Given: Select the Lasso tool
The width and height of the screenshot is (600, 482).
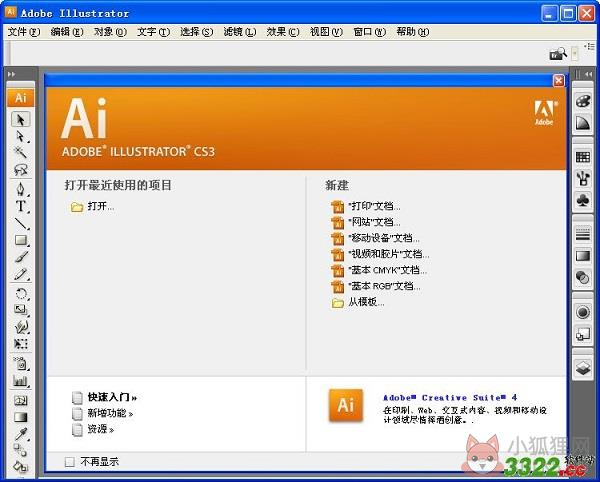Looking at the screenshot, I should coord(21,169).
